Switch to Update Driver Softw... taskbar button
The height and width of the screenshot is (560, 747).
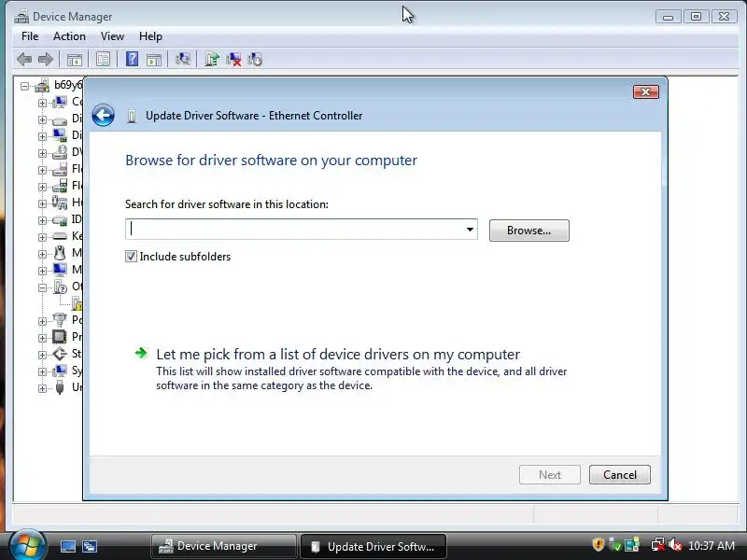click(373, 546)
